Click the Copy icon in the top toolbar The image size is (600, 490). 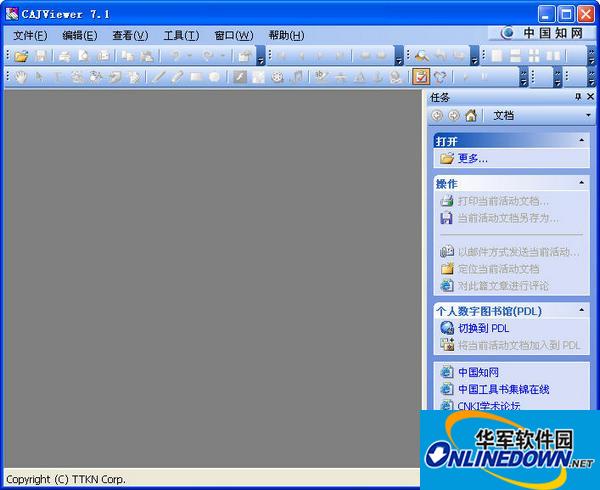127,56
